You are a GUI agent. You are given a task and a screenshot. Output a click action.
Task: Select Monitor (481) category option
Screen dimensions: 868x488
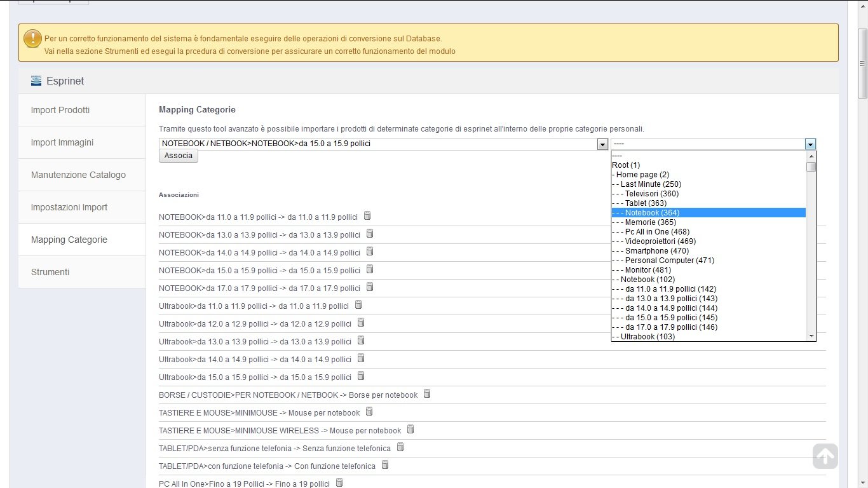click(x=709, y=270)
